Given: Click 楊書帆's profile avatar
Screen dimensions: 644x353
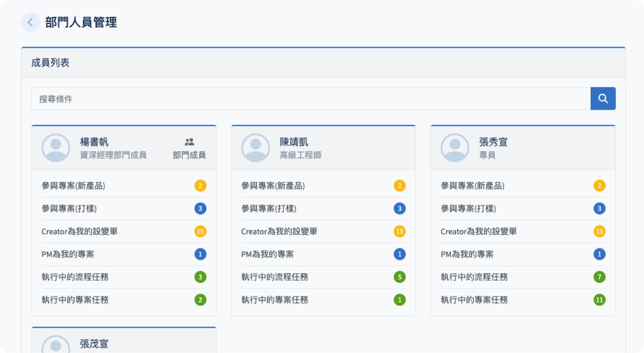Looking at the screenshot, I should [56, 148].
